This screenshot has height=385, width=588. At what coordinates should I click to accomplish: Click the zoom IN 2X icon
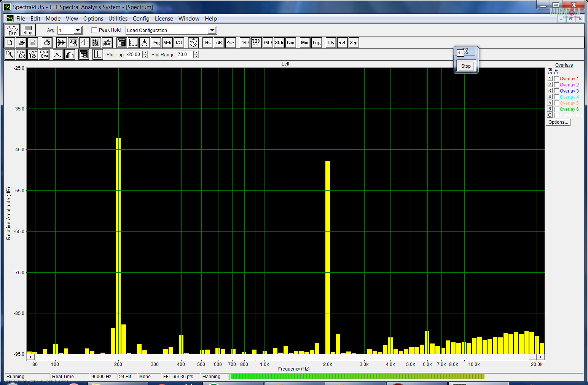tap(21, 54)
